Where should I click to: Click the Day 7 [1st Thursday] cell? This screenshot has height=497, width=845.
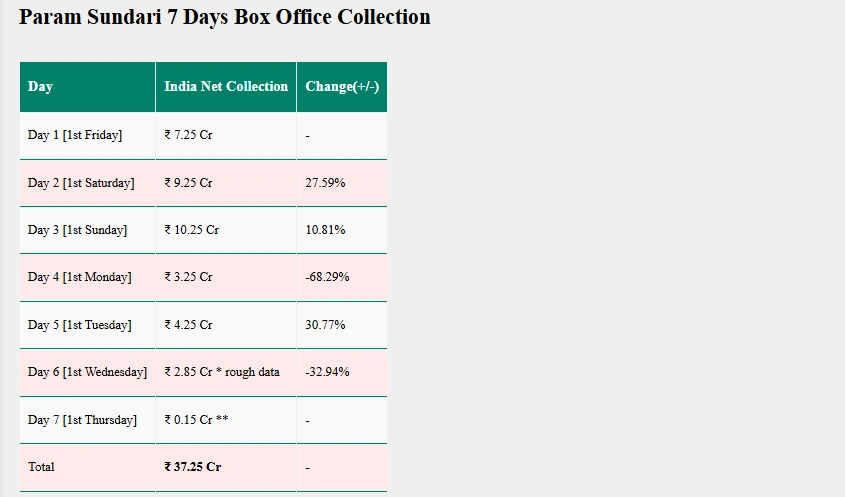coord(87,420)
